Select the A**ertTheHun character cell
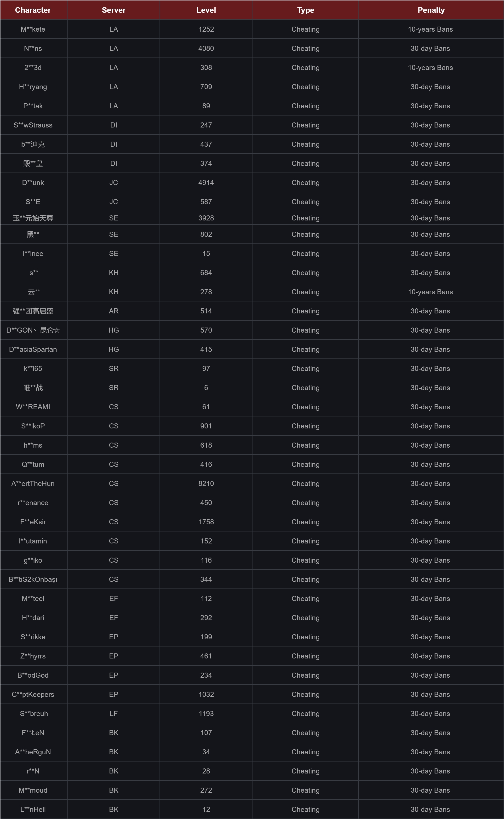 point(33,483)
